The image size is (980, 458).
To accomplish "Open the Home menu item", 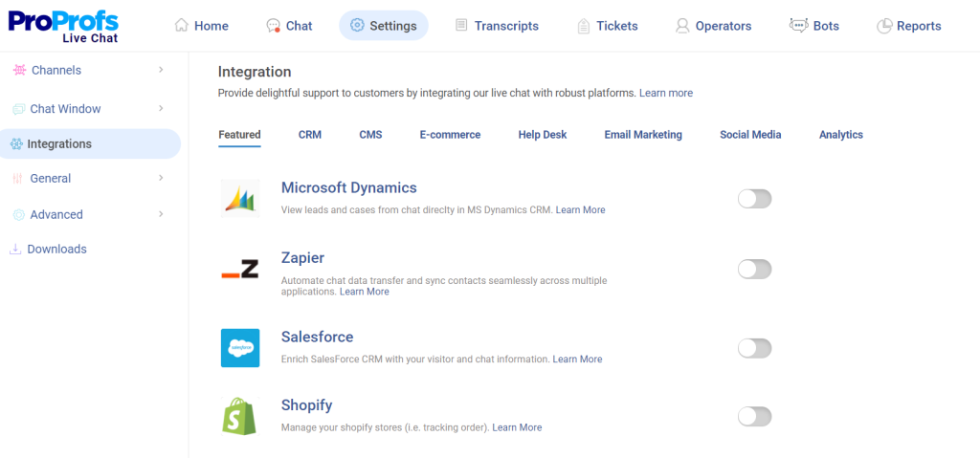I will [x=212, y=26].
